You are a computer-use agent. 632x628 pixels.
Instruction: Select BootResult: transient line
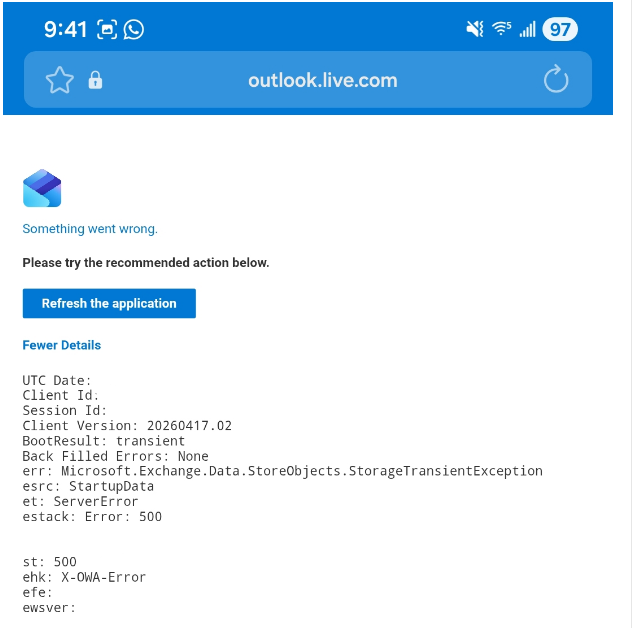(x=104, y=441)
